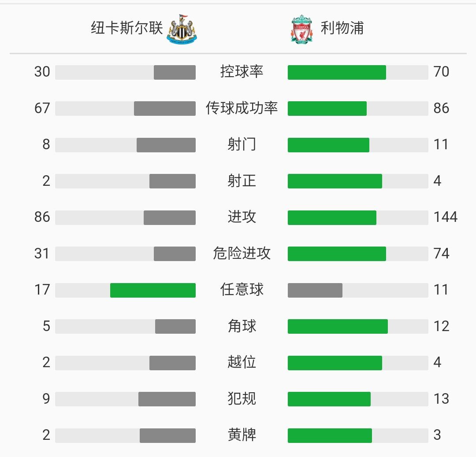Click the Liverpool club crest
The width and height of the screenshot is (476, 457).
point(301,29)
